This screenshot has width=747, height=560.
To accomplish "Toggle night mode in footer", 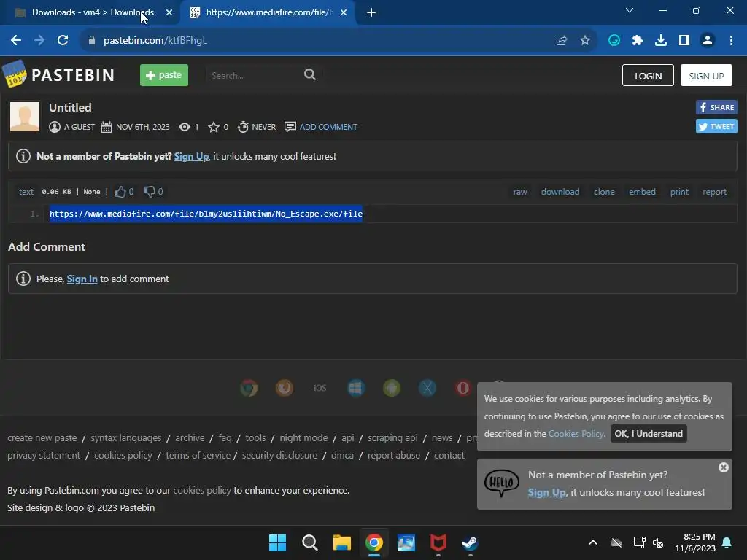I will point(303,437).
